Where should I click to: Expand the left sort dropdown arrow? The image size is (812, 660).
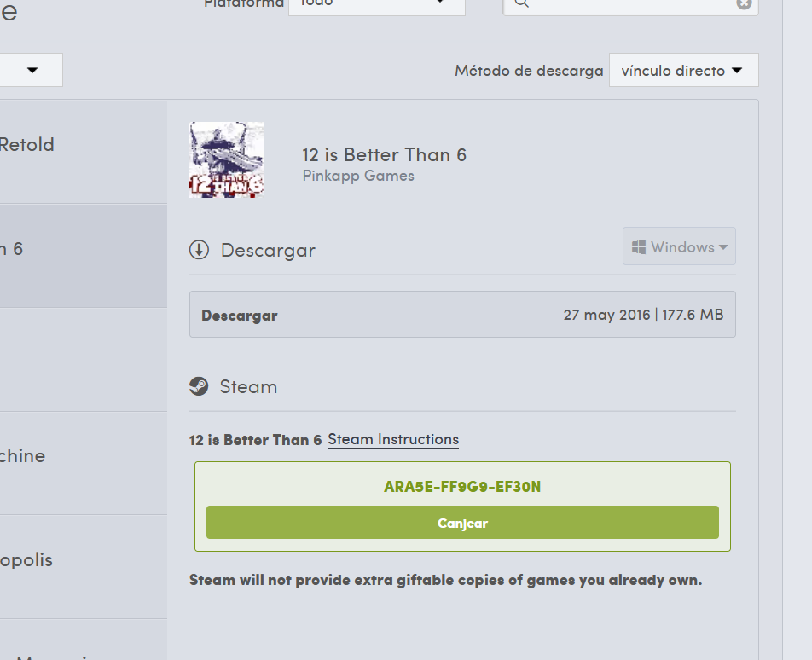pos(32,70)
